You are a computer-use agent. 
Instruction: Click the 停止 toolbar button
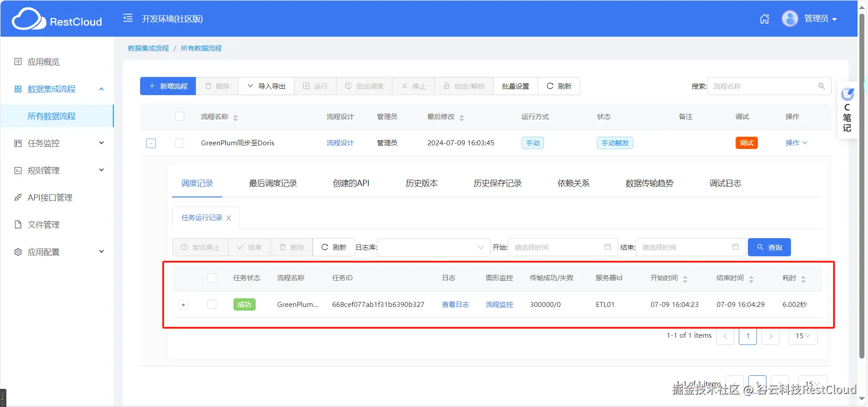click(413, 86)
